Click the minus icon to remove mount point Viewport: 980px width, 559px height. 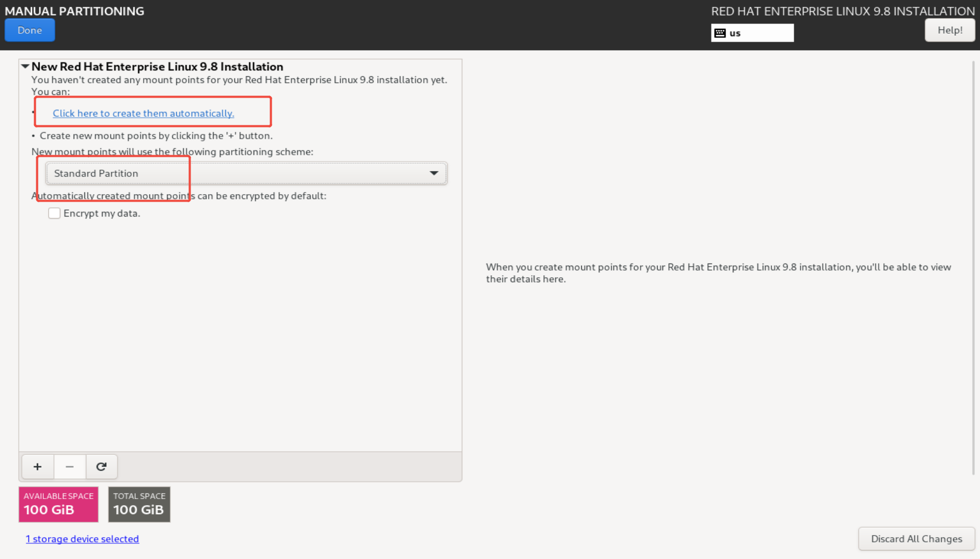pyautogui.click(x=69, y=467)
